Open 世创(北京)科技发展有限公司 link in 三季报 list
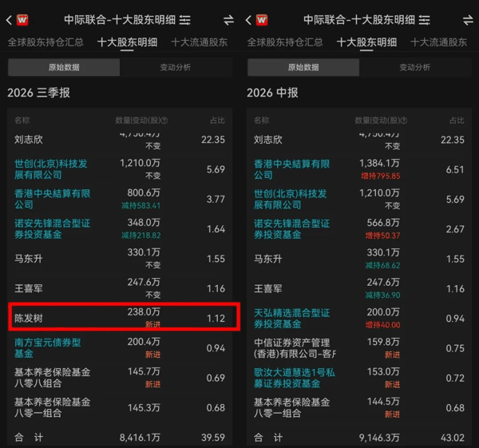This screenshot has height=448, width=479. point(51,169)
